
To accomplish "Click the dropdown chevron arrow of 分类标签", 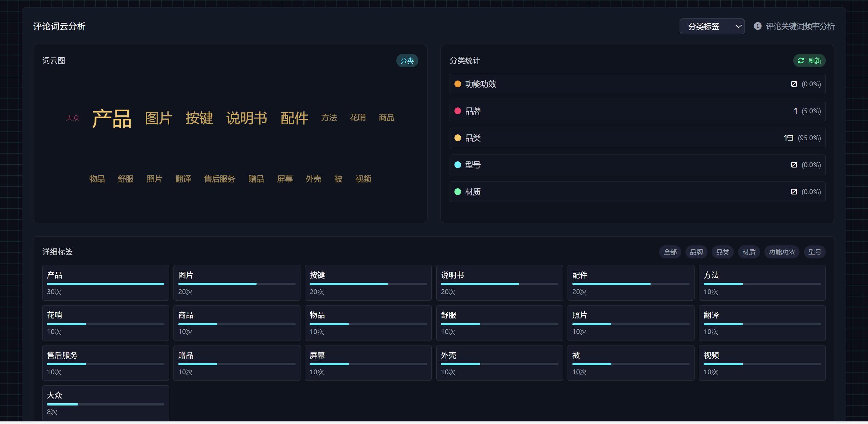I will click(x=738, y=26).
